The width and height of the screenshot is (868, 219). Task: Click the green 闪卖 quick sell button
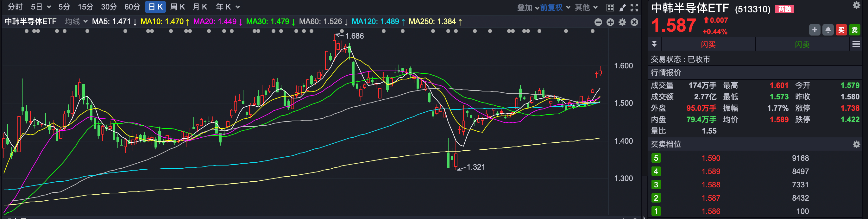(x=802, y=45)
